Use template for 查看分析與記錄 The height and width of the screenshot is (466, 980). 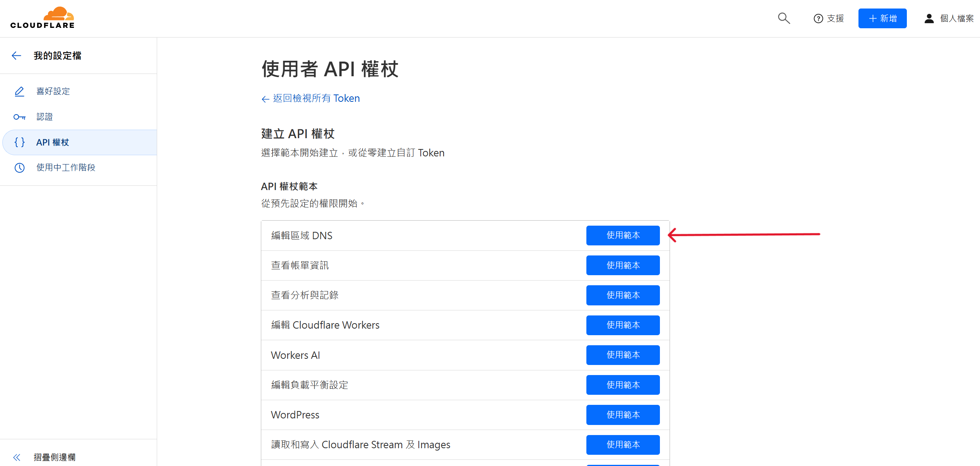point(623,295)
